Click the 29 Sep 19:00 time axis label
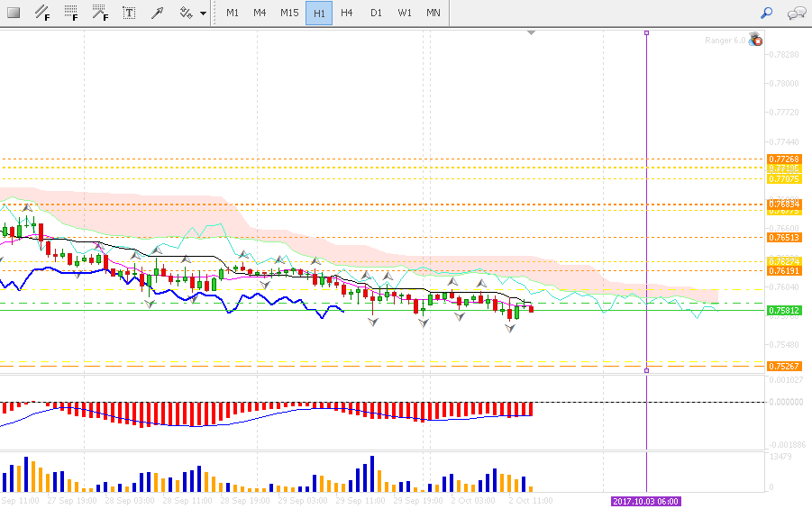 (x=418, y=501)
